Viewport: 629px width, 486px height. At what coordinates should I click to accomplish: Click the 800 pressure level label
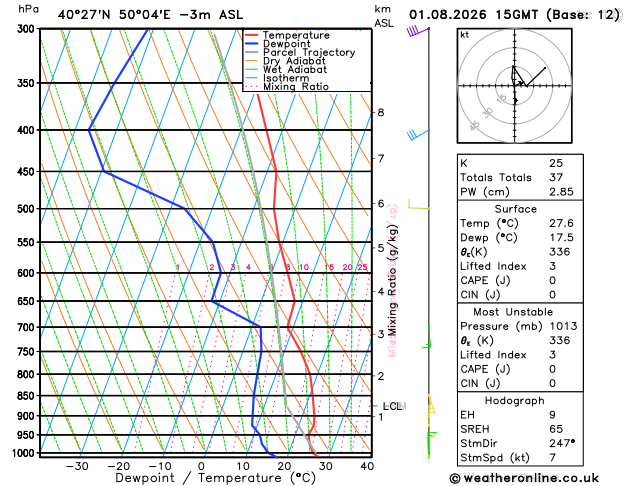(x=28, y=375)
